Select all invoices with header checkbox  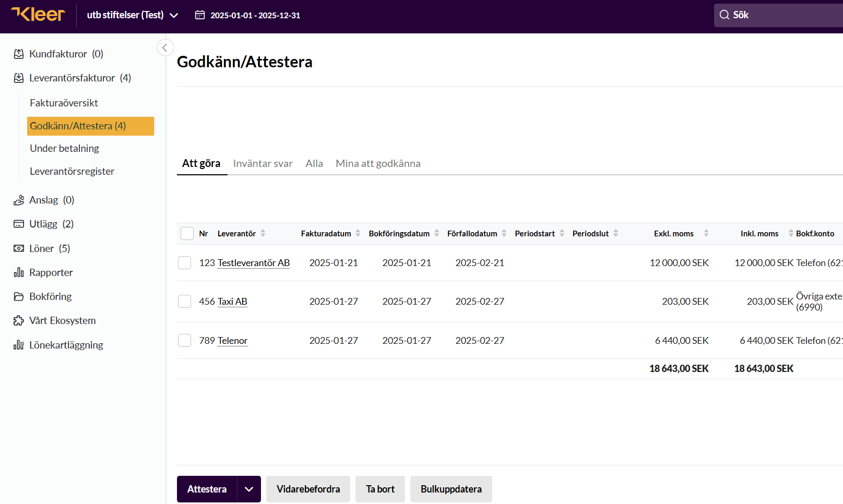187,233
